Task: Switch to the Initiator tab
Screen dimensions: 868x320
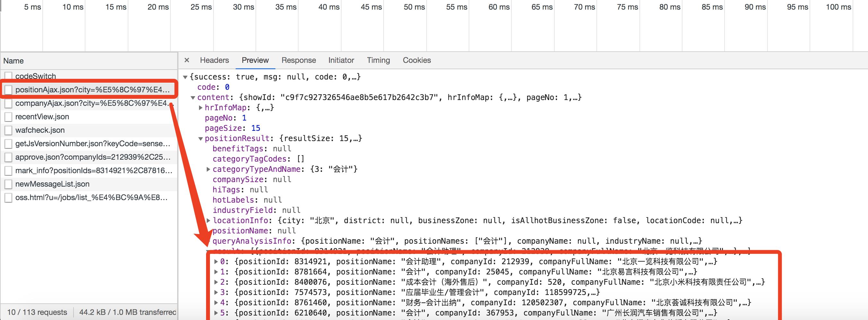Action: [341, 60]
